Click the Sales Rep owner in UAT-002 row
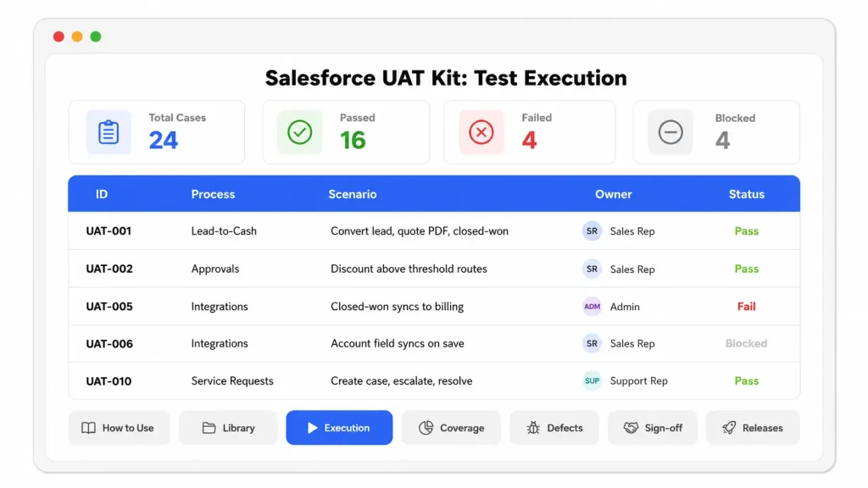This screenshot has height=488, width=868. coord(632,269)
